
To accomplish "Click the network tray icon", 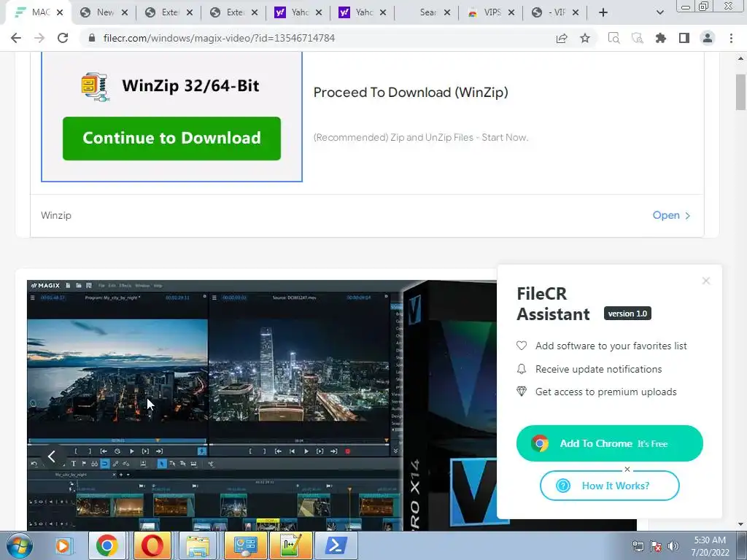I will [x=638, y=546].
